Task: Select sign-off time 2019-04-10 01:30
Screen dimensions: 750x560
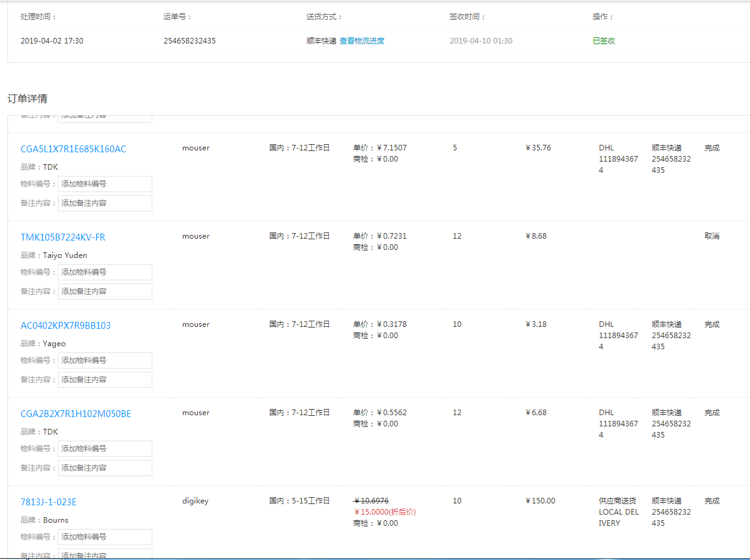Action: 481,41
